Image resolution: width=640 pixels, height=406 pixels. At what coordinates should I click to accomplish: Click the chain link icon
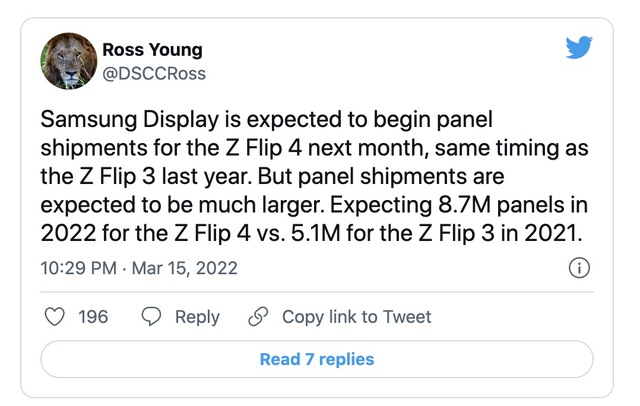tap(258, 317)
